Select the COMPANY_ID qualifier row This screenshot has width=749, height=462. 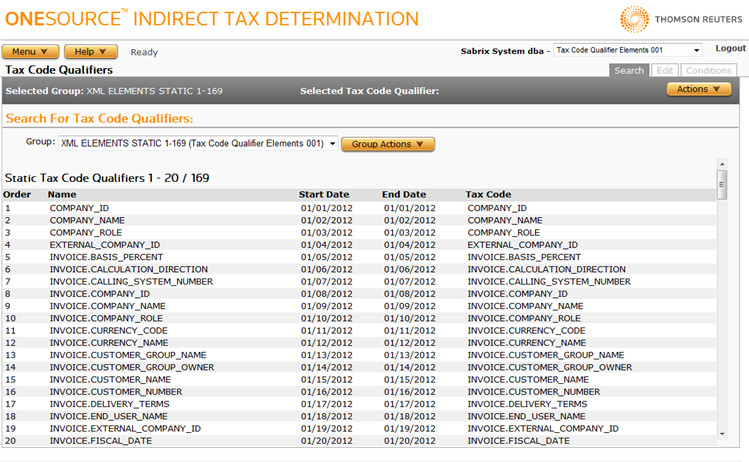(x=78, y=208)
